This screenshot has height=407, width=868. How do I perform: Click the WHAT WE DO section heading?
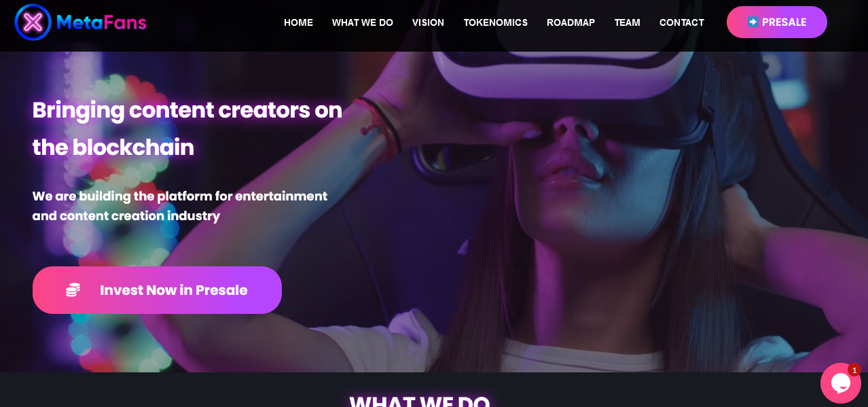(420, 400)
